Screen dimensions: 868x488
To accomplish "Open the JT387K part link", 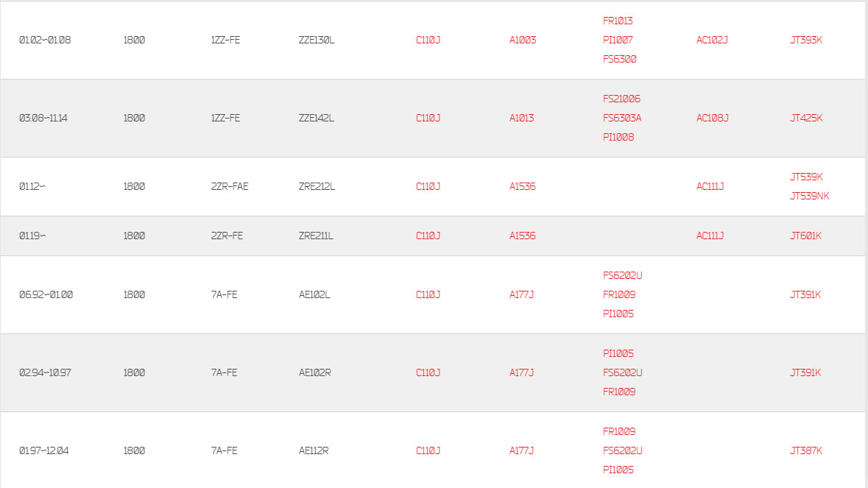I will (806, 451).
